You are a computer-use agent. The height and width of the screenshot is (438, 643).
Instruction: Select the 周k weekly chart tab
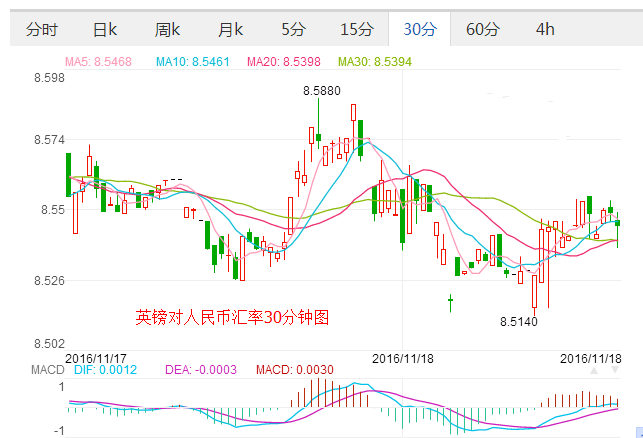click(x=167, y=30)
